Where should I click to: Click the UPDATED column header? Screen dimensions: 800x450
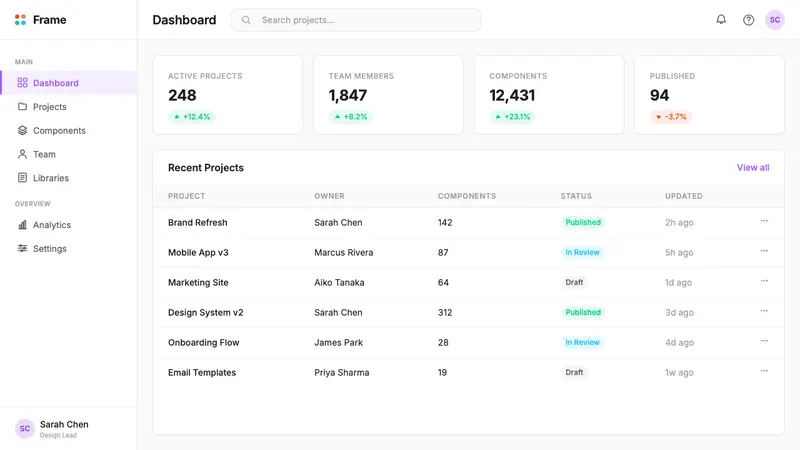[x=684, y=196]
